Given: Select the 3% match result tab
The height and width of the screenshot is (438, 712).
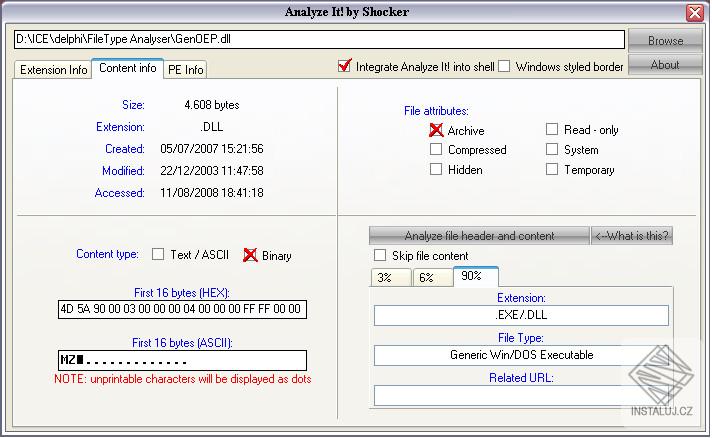Looking at the screenshot, I should click(391, 278).
